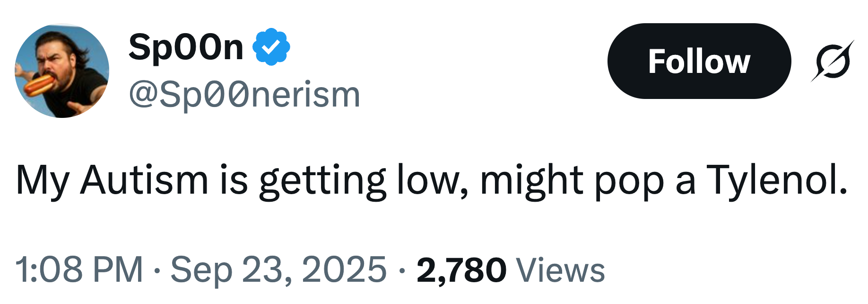Select the Sep 23, 2025 date
The width and height of the screenshot is (868, 304).
pos(278,270)
